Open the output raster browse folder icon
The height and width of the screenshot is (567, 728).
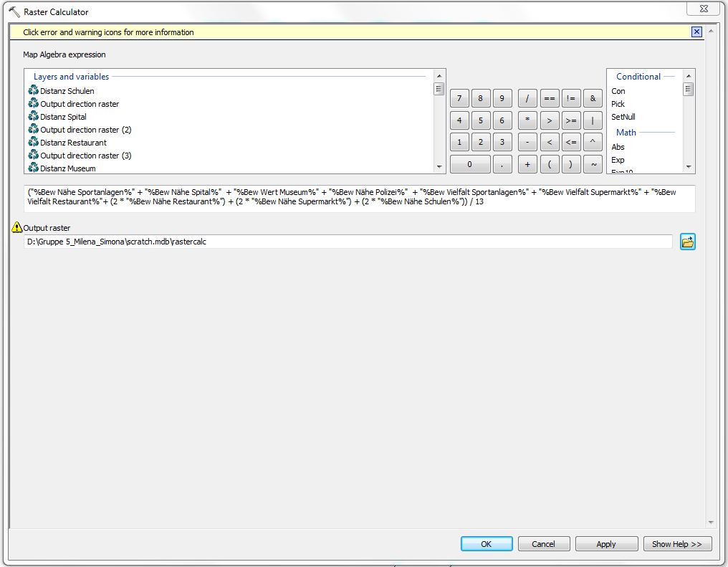pos(687,242)
